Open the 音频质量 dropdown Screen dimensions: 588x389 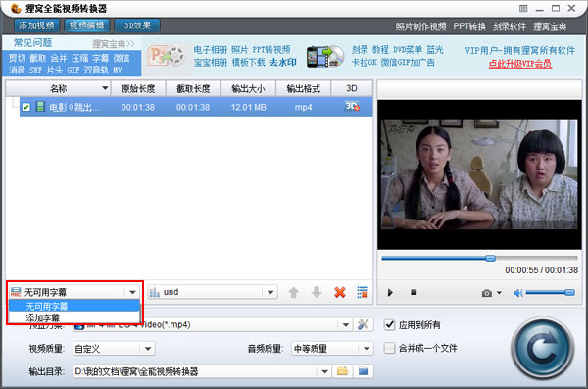pyautogui.click(x=367, y=349)
